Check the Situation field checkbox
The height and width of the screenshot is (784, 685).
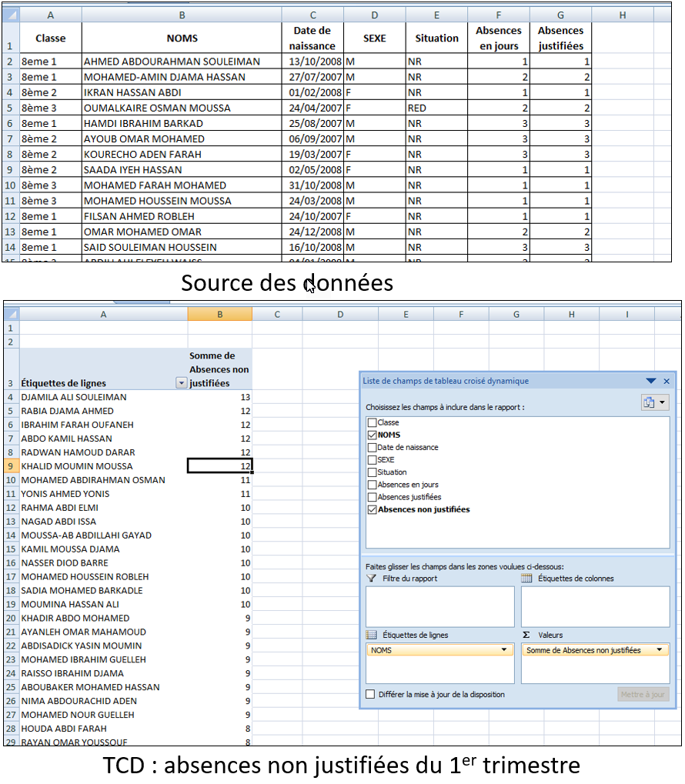372,472
